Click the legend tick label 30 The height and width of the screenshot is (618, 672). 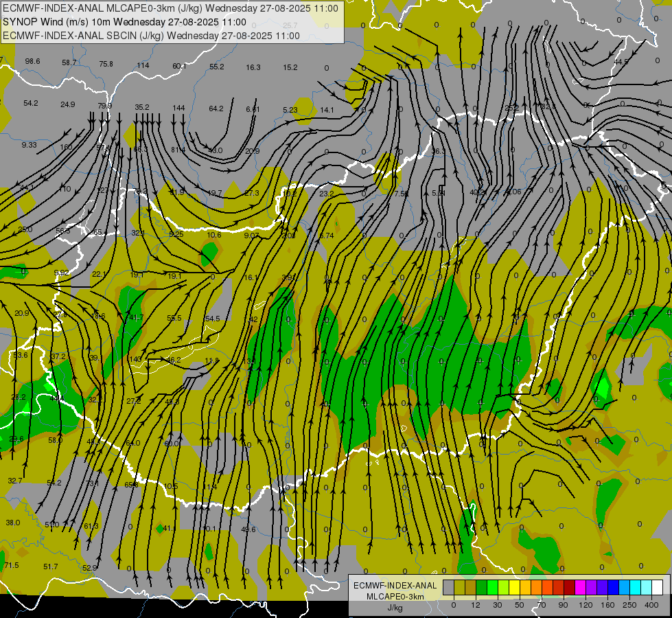498,605
